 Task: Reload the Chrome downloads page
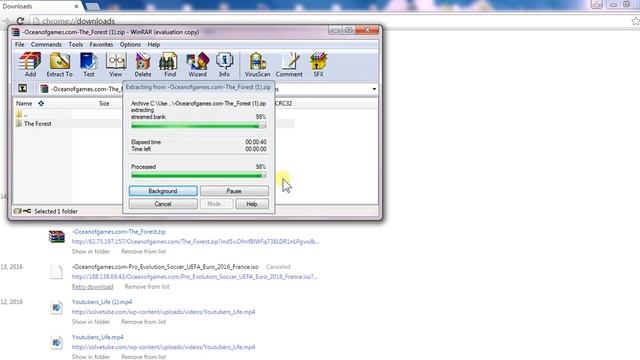(20, 20)
